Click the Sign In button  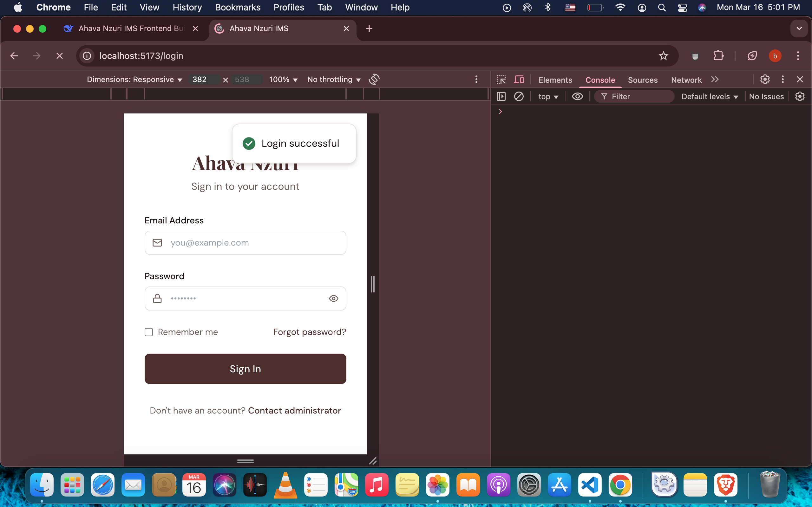pos(245,369)
